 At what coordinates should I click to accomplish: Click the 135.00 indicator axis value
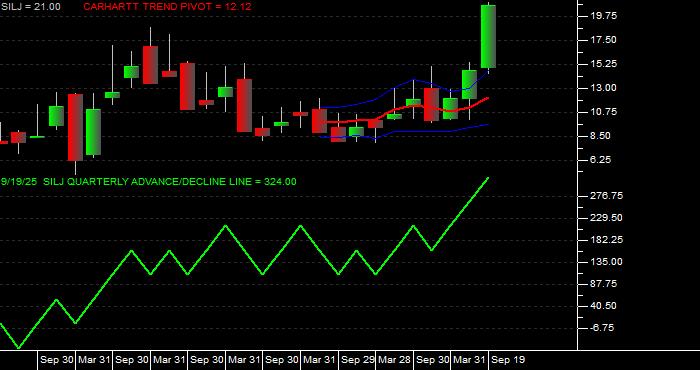(605, 262)
